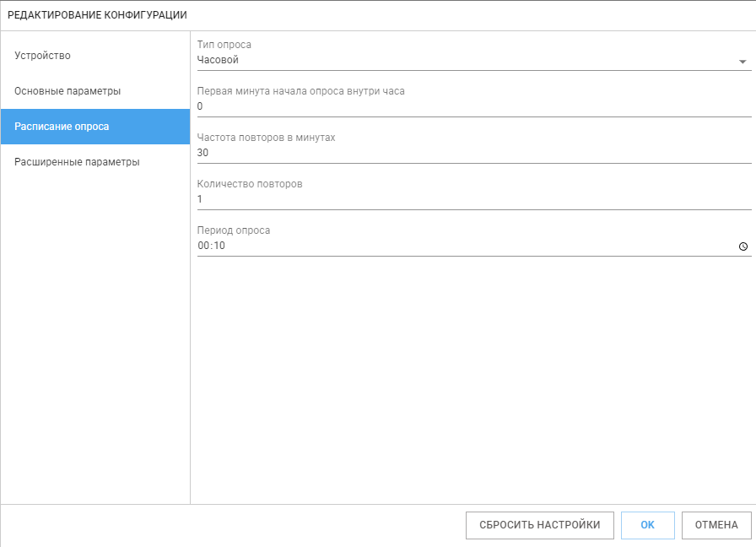Confirm with the OK button
The height and width of the screenshot is (547, 756).
tap(647, 525)
